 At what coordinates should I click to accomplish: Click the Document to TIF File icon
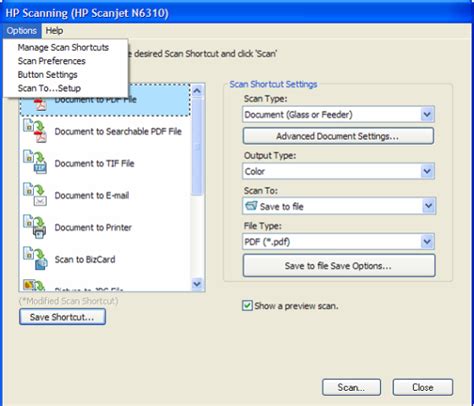[x=35, y=163]
